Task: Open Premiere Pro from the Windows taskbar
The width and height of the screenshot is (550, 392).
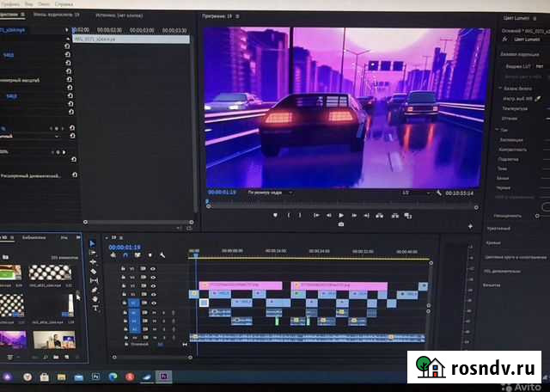Action: 165,377
